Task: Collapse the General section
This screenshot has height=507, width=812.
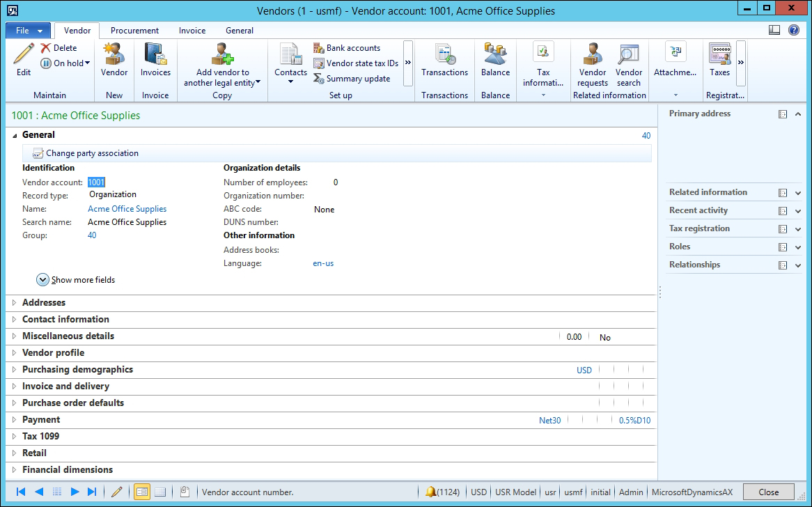Action: click(x=15, y=135)
